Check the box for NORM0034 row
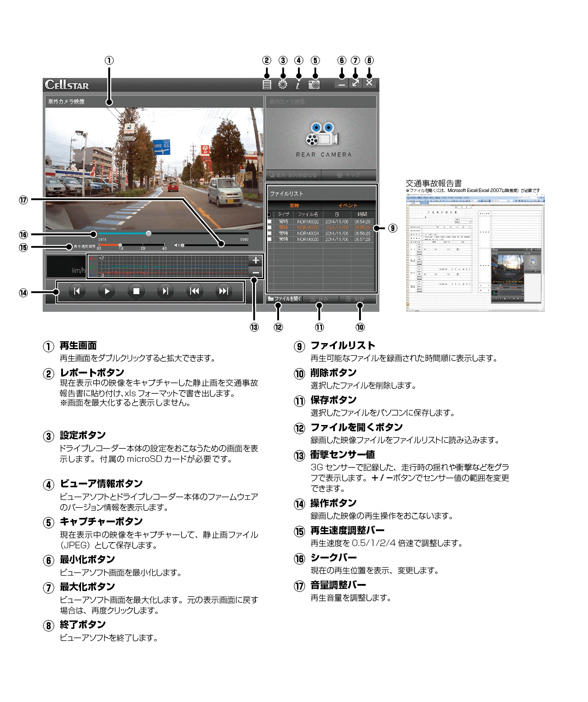Viewport: 588px width, 702px height. click(x=269, y=233)
